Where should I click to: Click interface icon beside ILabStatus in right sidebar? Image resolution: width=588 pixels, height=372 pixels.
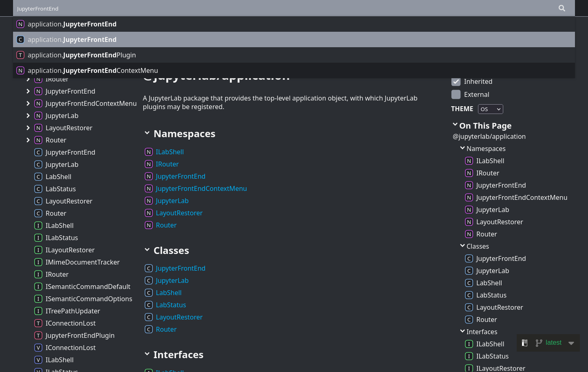(469, 356)
